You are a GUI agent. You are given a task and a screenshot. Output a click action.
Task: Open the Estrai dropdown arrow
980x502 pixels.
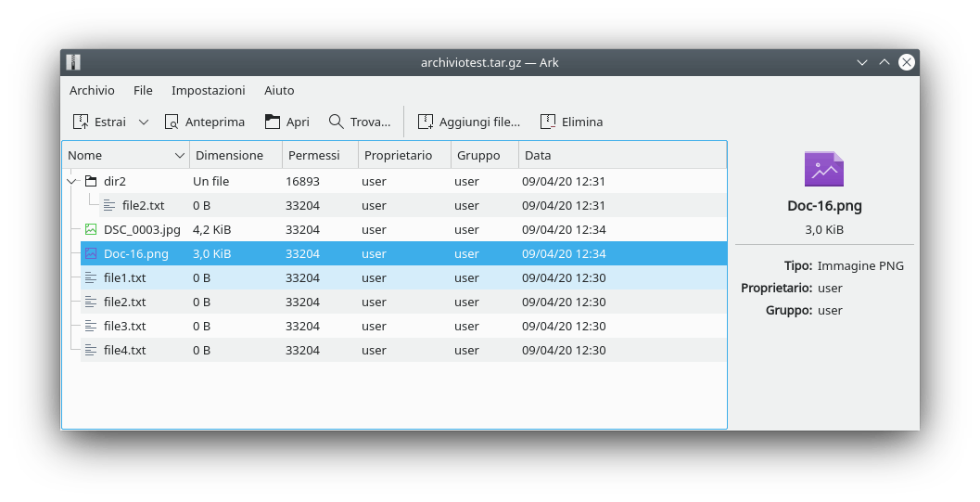click(x=144, y=122)
